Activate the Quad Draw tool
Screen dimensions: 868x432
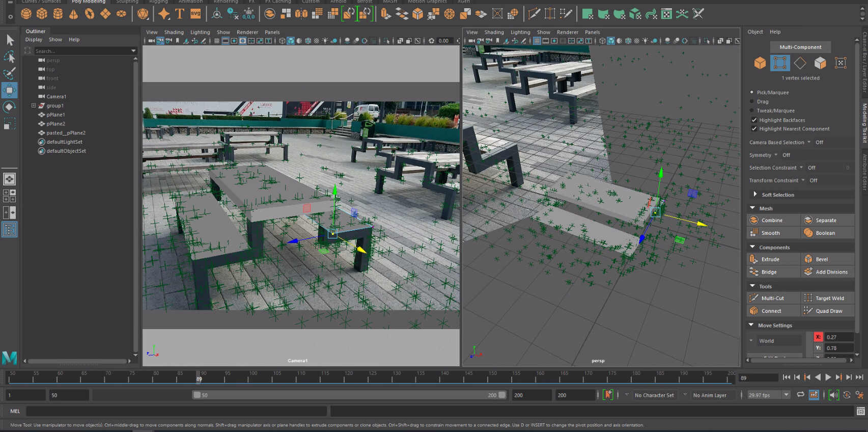click(828, 311)
